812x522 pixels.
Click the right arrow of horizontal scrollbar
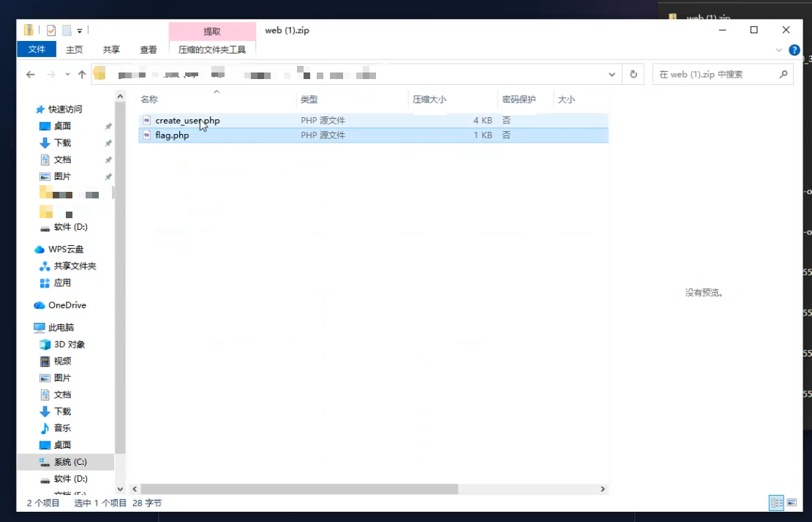pyautogui.click(x=602, y=489)
